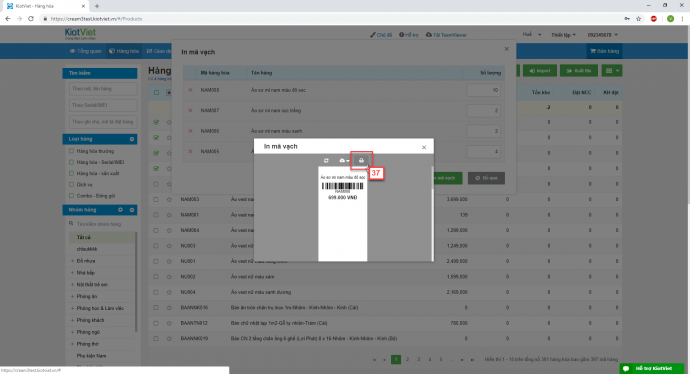
Task: Open the Tổng quan menu tab
Action: [x=85, y=51]
